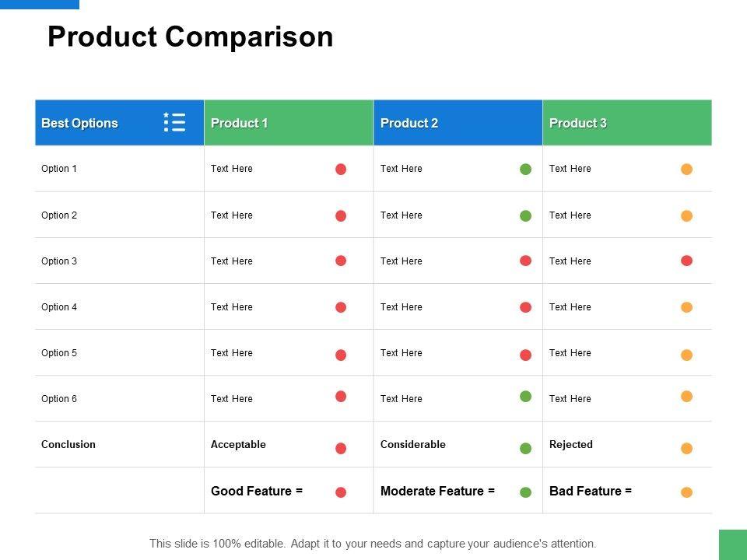Click the Product Comparison slide title
This screenshot has height=560, width=747.
(191, 37)
